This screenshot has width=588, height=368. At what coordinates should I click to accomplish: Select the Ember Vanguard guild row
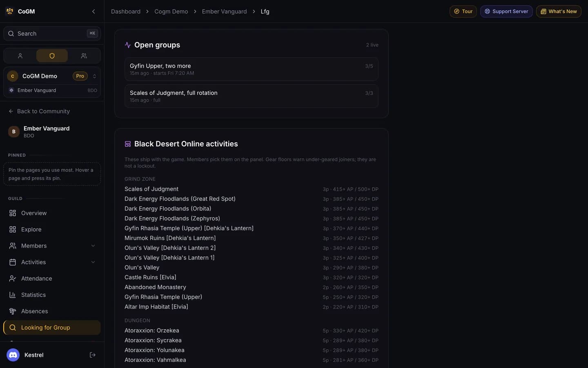[52, 90]
